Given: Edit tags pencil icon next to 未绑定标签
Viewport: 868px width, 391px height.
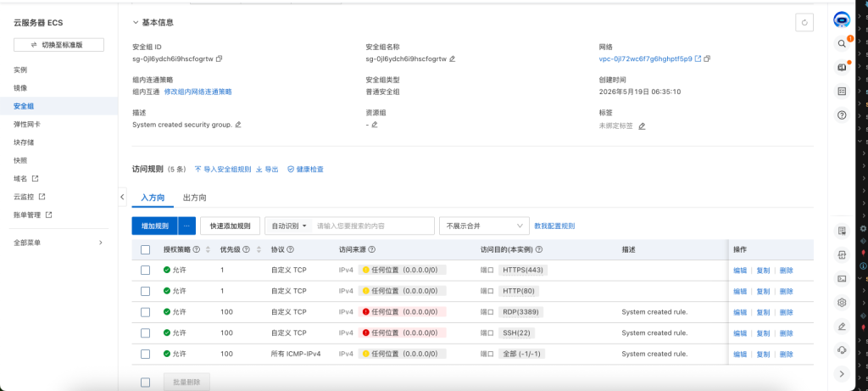Looking at the screenshot, I should (x=642, y=126).
